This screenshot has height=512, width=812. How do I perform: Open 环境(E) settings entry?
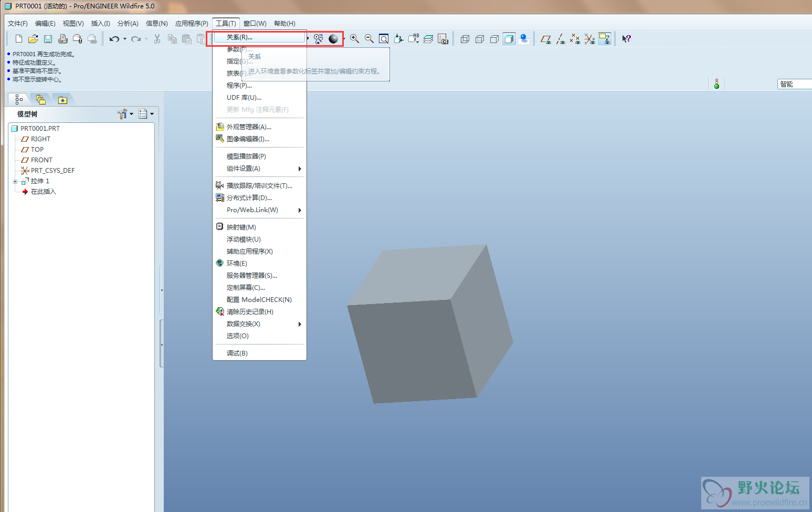[x=259, y=264]
